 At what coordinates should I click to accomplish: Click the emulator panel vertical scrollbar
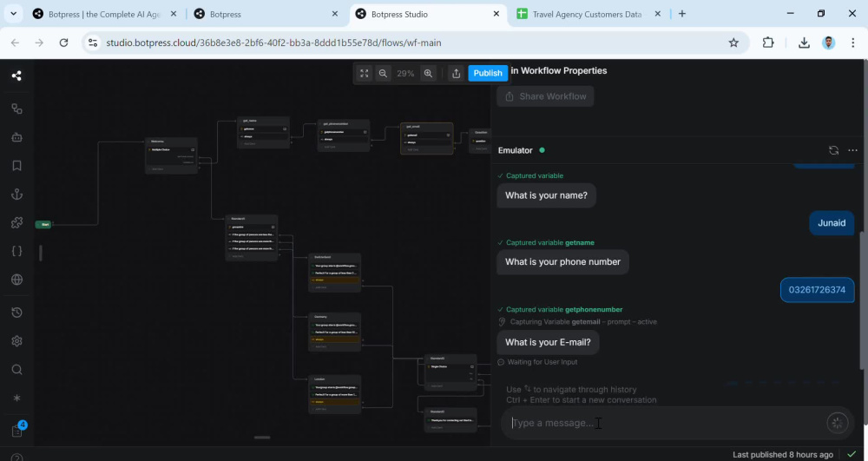[862, 300]
